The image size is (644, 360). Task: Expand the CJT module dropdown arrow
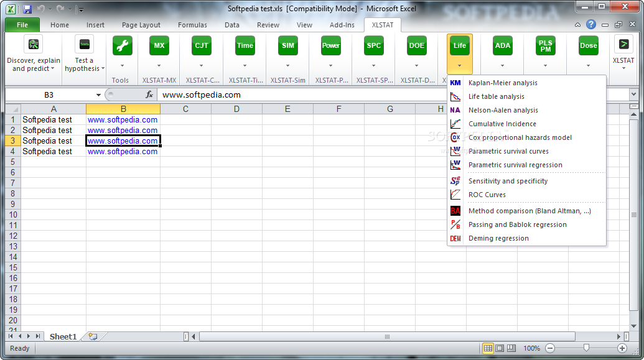click(x=201, y=66)
